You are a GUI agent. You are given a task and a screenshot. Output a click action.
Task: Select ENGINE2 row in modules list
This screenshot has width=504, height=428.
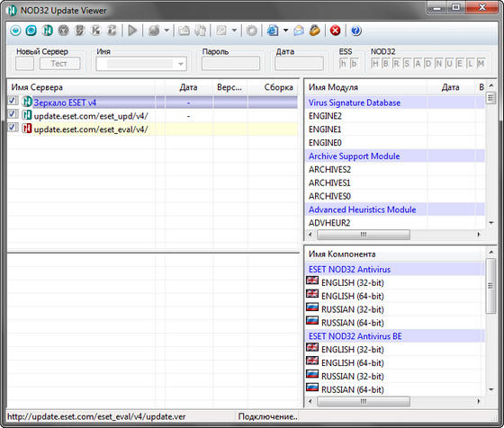click(394, 116)
